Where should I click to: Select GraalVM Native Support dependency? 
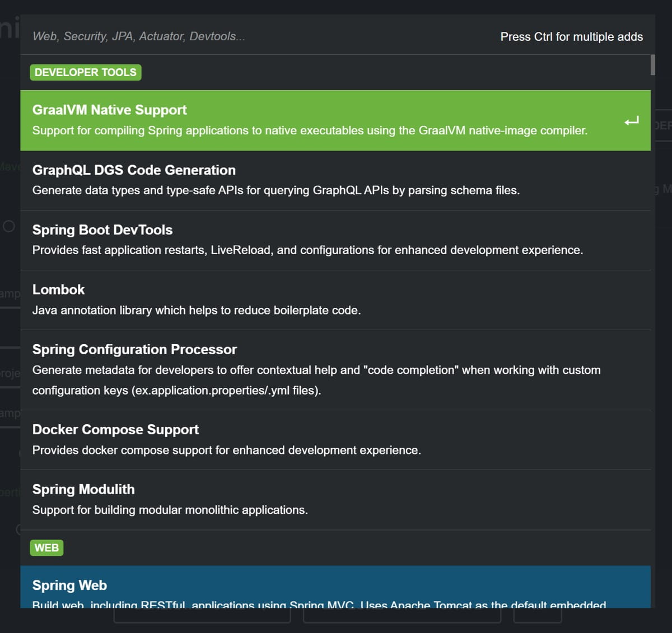110,110
